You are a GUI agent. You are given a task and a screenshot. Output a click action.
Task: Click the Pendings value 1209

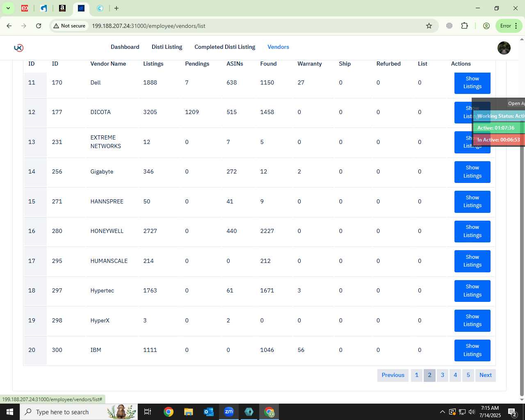point(192,112)
